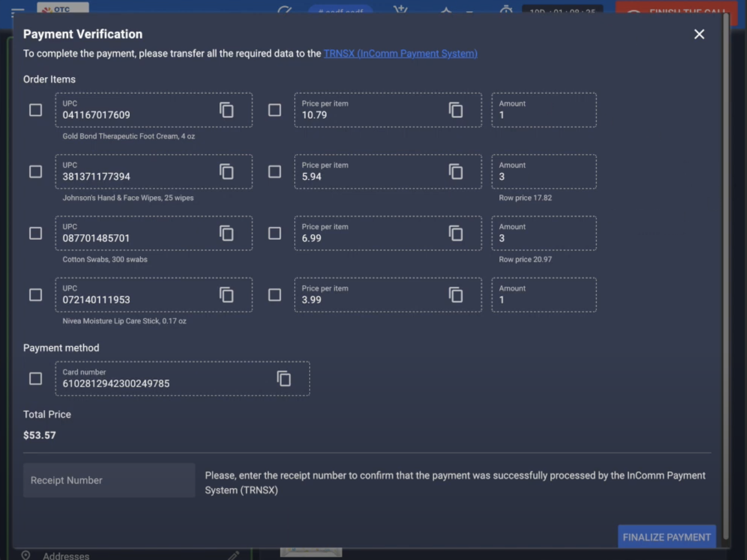Image resolution: width=747 pixels, height=560 pixels.
Task: Copy the 6.99 price per item
Action: pos(456,233)
